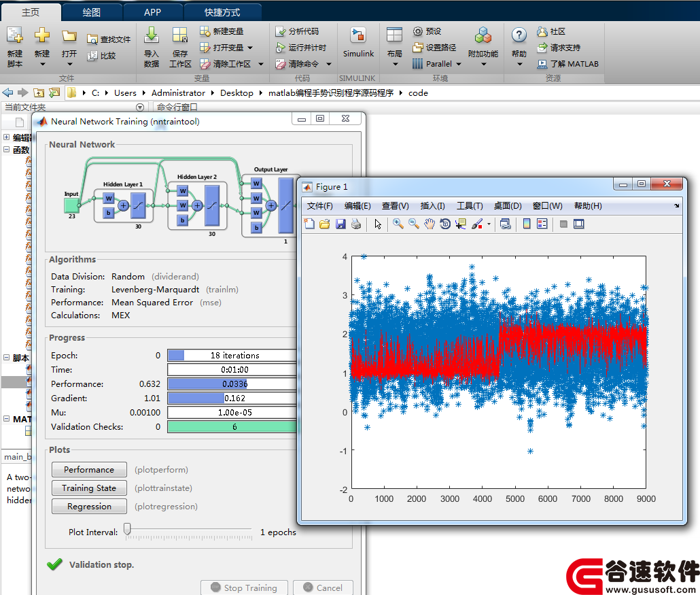Click New Figure icon in Figure 1 toolbar
This screenshot has height=595, width=700.
pyautogui.click(x=309, y=224)
